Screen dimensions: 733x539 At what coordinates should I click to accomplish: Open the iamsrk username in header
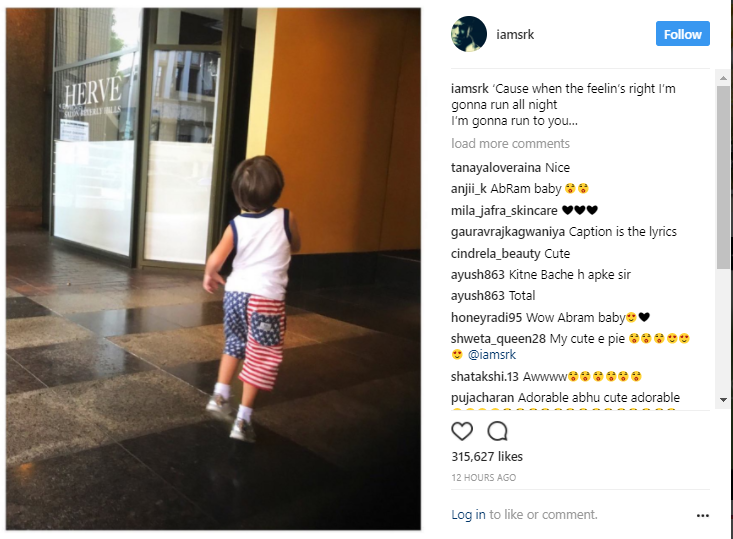click(515, 35)
